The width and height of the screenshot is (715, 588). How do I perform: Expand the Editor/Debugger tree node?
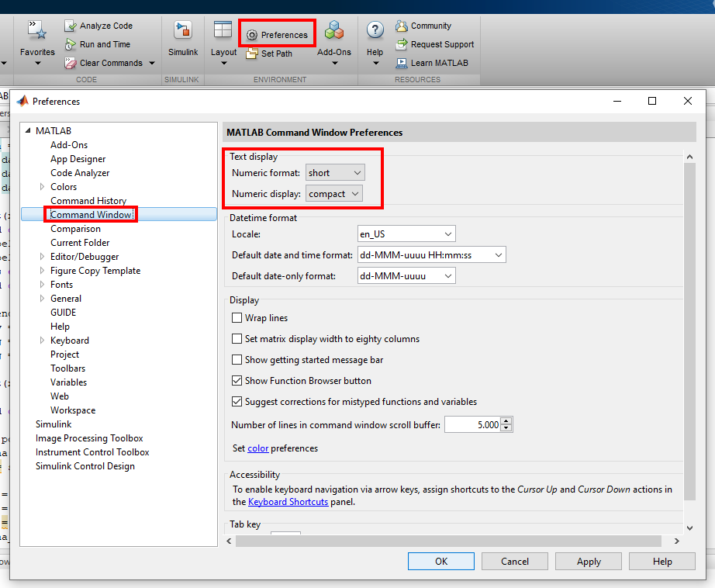click(x=42, y=256)
